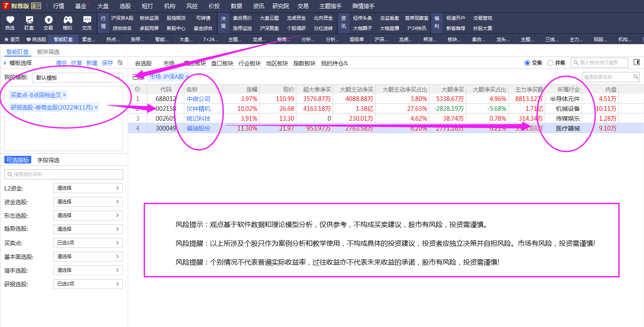Click the 清空 link
Screen dimensions: 644x327
[x=61, y=63]
